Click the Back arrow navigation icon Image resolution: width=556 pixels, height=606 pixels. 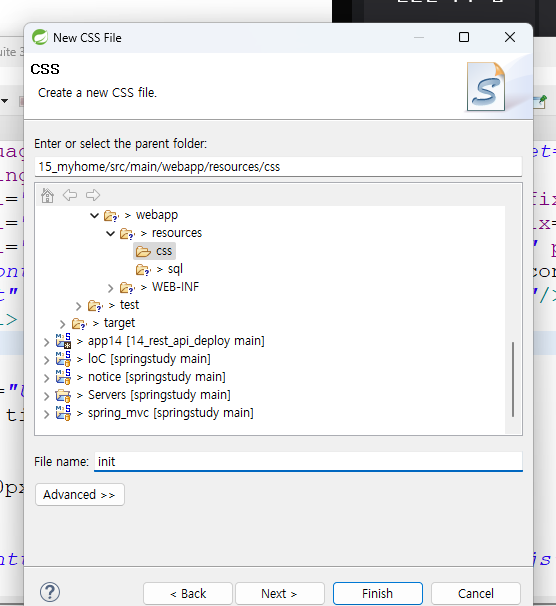(70, 195)
